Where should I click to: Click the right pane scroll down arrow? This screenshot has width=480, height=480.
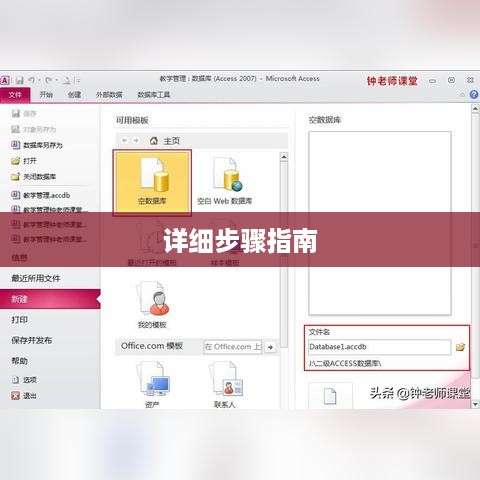point(475,404)
